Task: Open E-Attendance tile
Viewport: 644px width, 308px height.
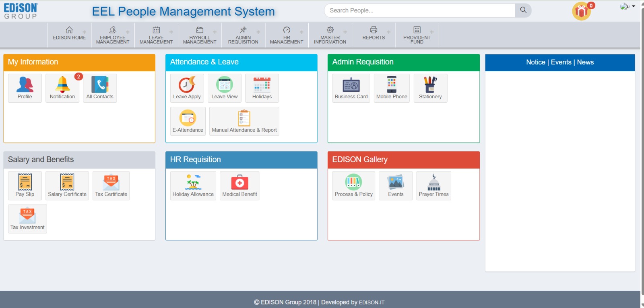Action: click(188, 121)
